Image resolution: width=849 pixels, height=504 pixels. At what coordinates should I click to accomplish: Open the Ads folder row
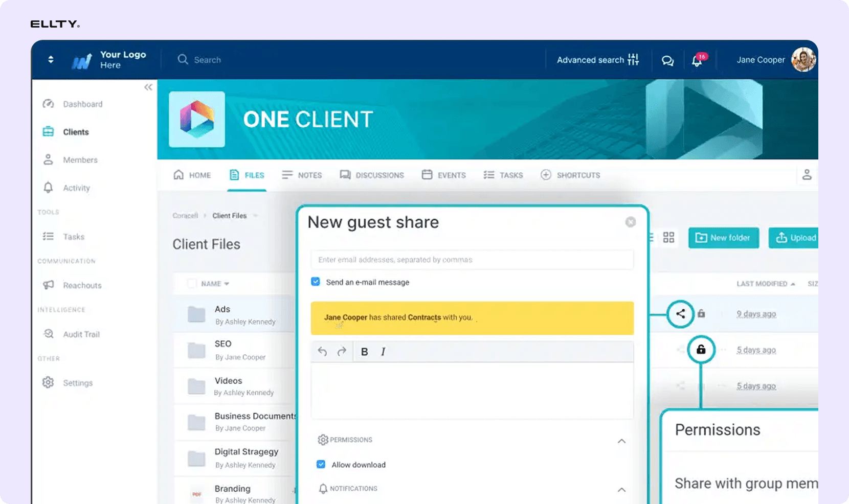click(234, 315)
